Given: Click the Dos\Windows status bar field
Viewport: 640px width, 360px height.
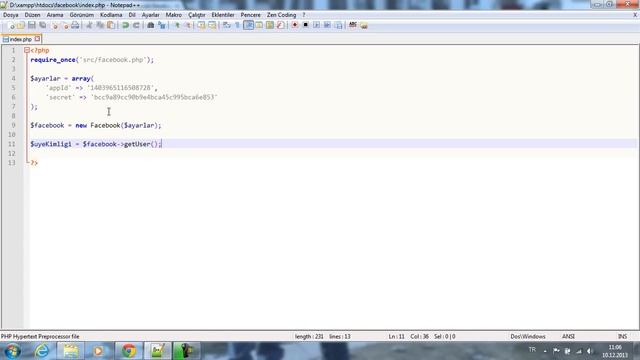Looking at the screenshot, I should 528,336.
